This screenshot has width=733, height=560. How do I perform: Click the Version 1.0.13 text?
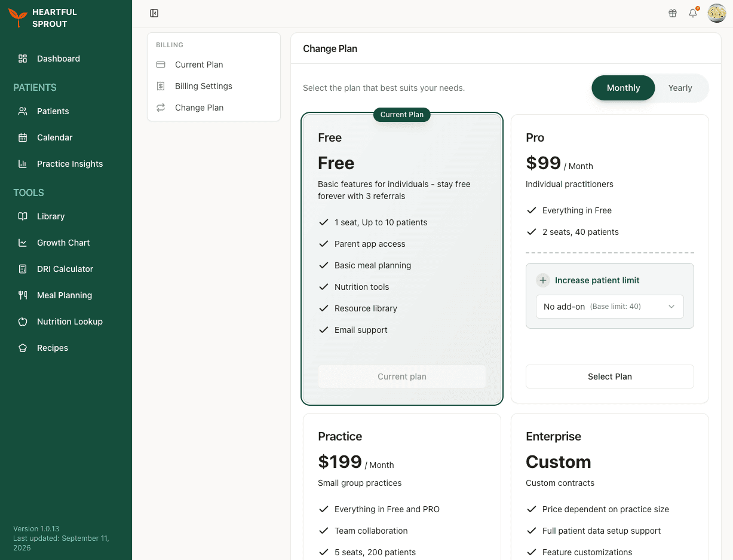(x=36, y=529)
